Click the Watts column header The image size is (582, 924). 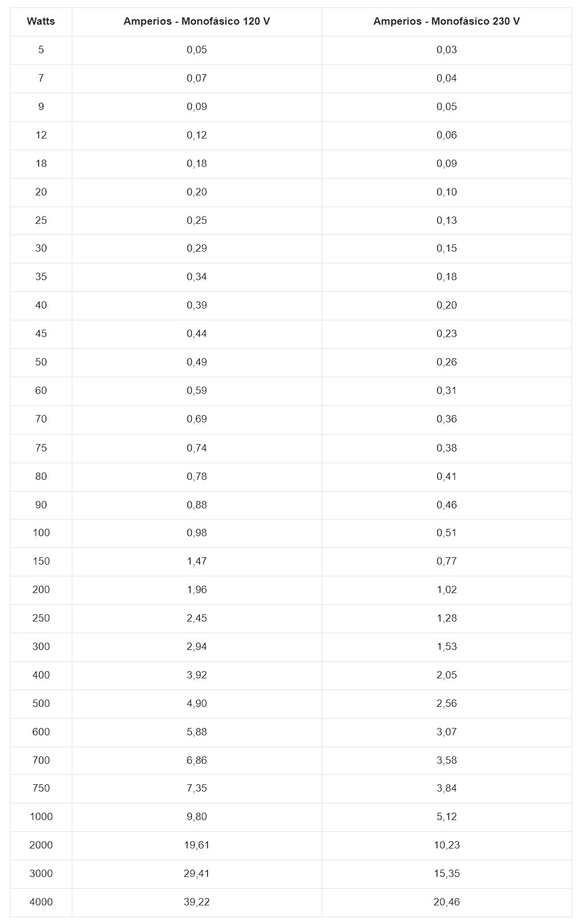(x=41, y=22)
